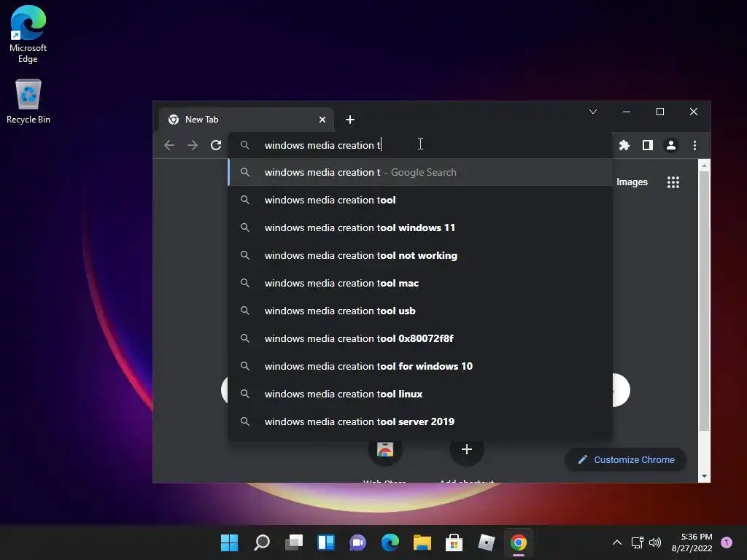Open a new tab with the plus button
This screenshot has height=560, width=747.
[350, 120]
